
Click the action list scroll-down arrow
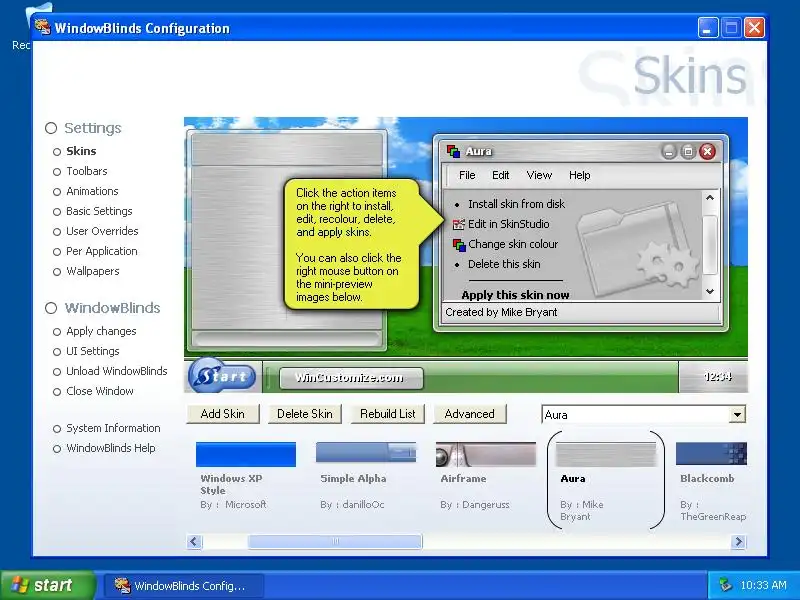click(x=710, y=291)
